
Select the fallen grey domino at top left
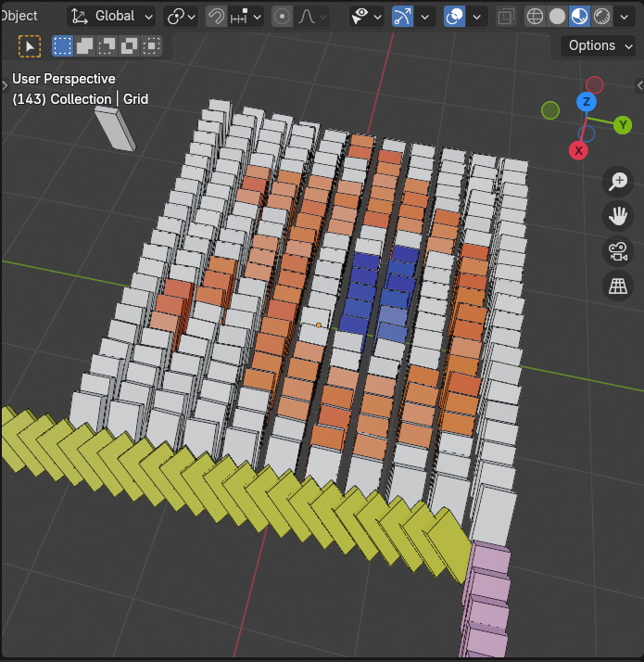click(x=115, y=129)
